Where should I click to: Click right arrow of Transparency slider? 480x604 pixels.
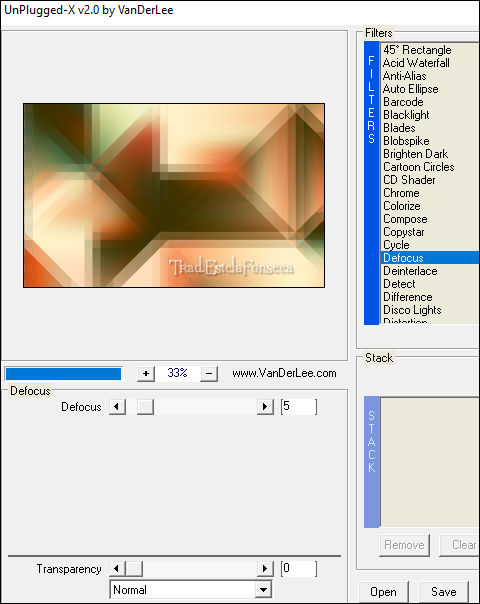coord(265,569)
